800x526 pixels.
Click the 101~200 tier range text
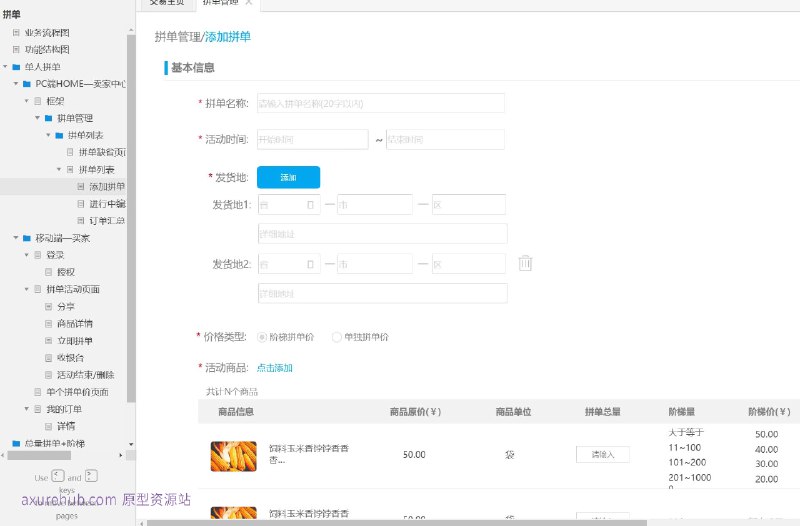(x=687, y=462)
